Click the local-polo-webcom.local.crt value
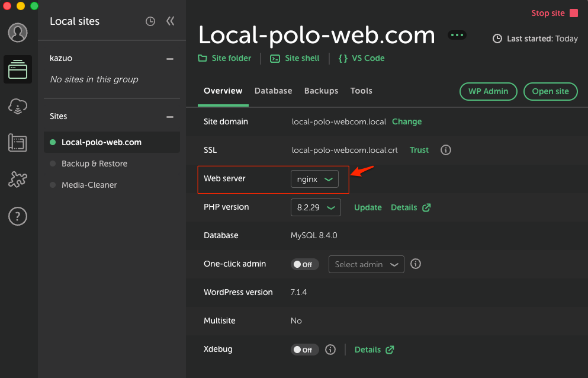Image resolution: width=588 pixels, height=378 pixels. pyautogui.click(x=345, y=150)
